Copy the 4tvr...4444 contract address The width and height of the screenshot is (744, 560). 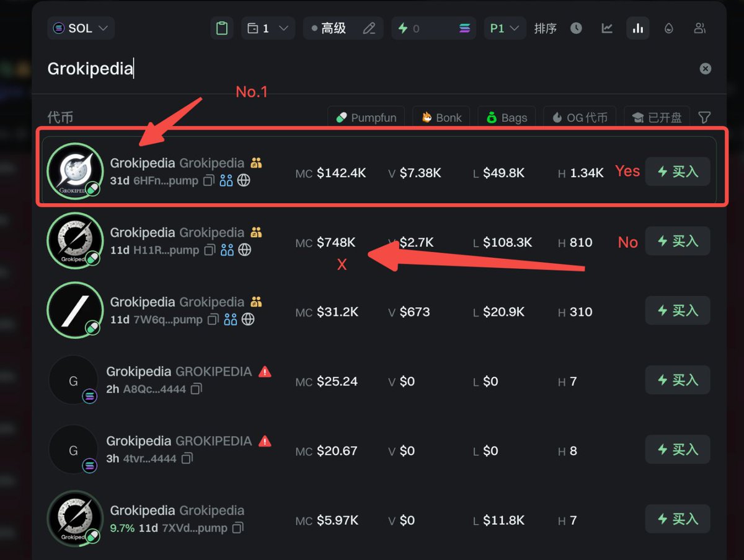click(187, 458)
